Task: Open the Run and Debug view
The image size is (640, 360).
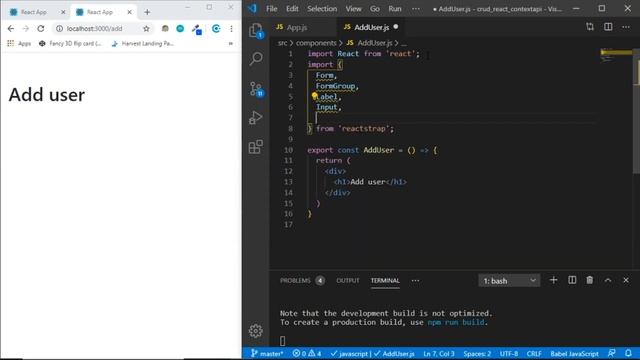Action: pyautogui.click(x=256, y=118)
